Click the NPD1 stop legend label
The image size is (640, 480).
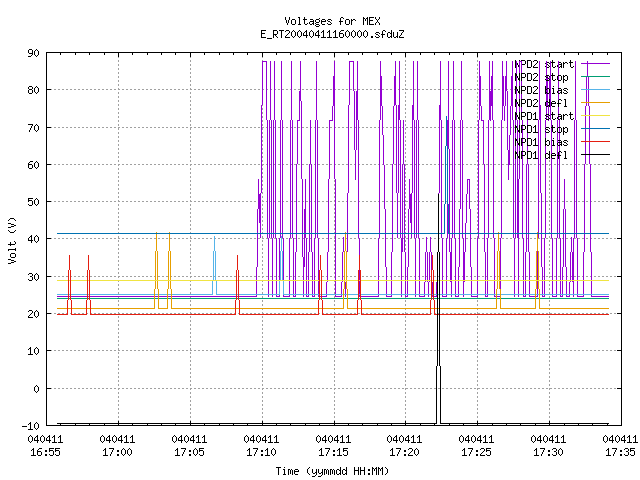click(x=541, y=129)
